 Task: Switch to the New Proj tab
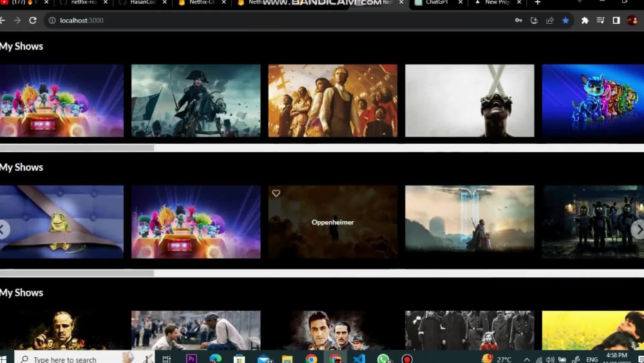(497, 3)
